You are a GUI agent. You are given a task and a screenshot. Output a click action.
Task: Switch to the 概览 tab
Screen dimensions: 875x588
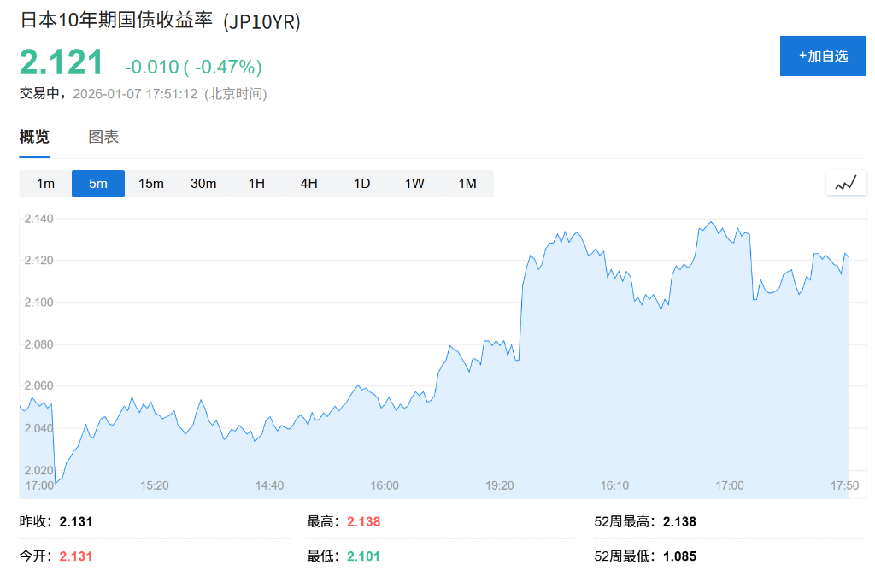(33, 136)
